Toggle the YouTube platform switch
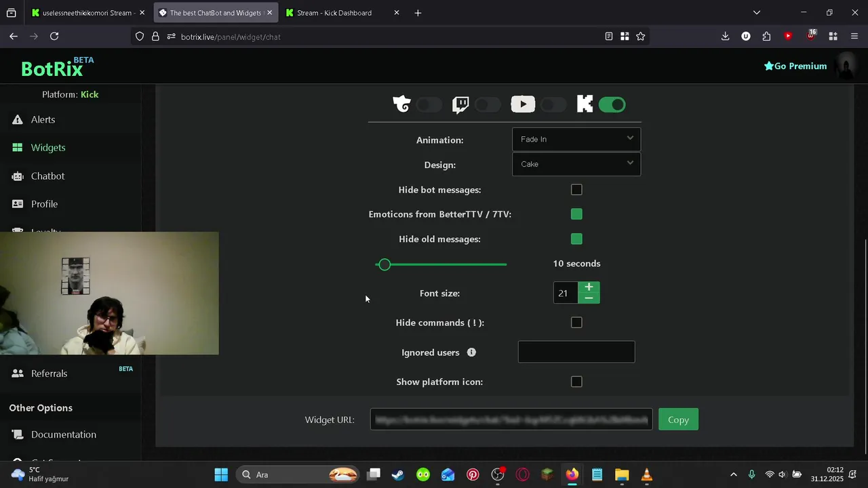Image resolution: width=868 pixels, height=488 pixels. (553, 104)
